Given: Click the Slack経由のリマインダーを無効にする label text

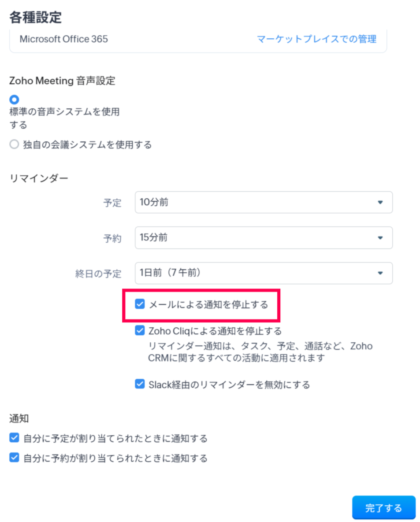Looking at the screenshot, I should [229, 385].
